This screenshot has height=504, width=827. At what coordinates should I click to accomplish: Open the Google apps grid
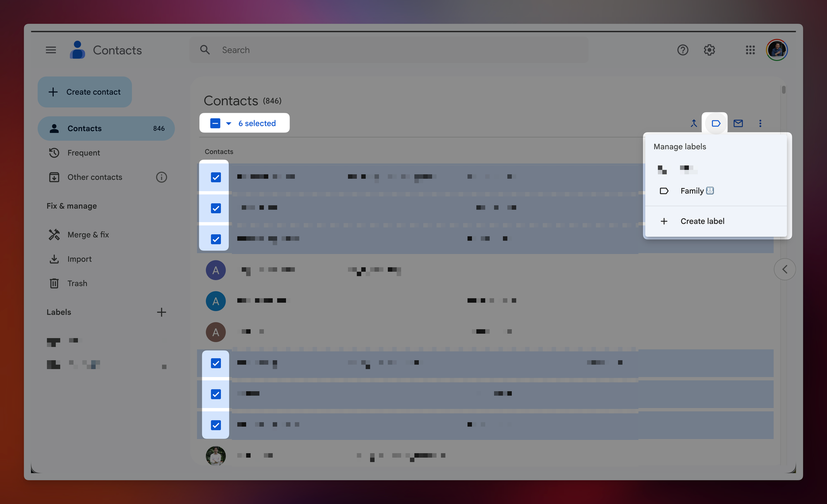750,50
